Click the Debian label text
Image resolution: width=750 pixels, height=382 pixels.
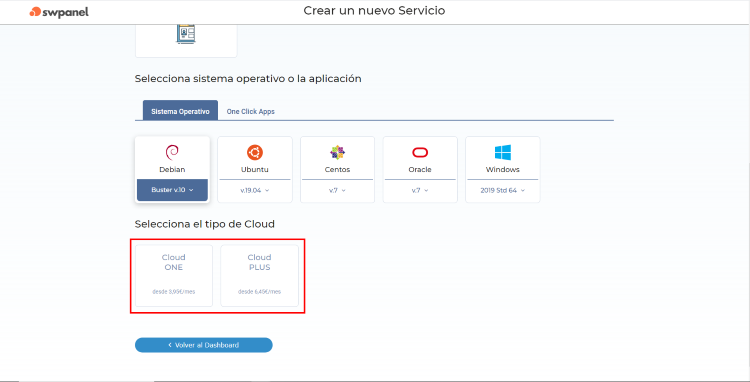tap(172, 170)
